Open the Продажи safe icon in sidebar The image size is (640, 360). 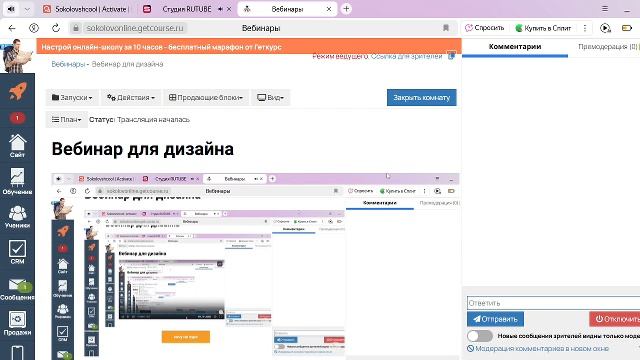pos(17,323)
